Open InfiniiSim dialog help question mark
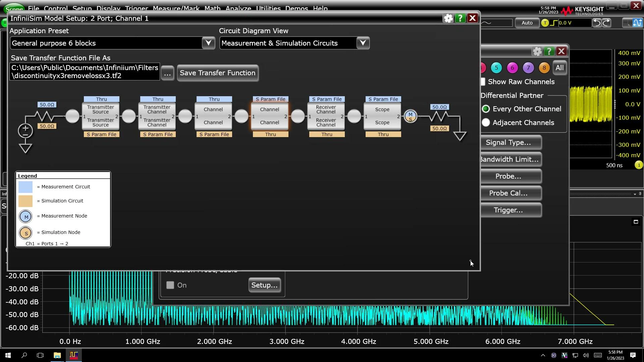 tap(460, 18)
